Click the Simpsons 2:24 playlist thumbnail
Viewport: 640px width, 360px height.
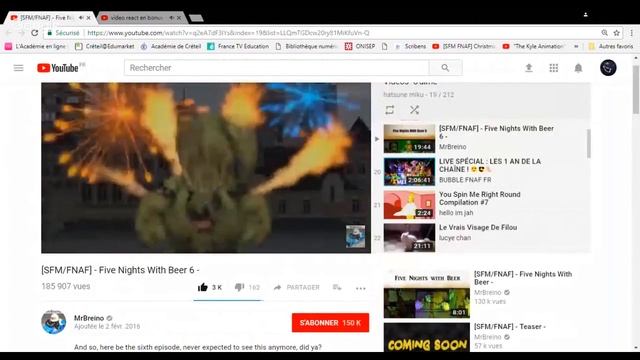click(409, 204)
